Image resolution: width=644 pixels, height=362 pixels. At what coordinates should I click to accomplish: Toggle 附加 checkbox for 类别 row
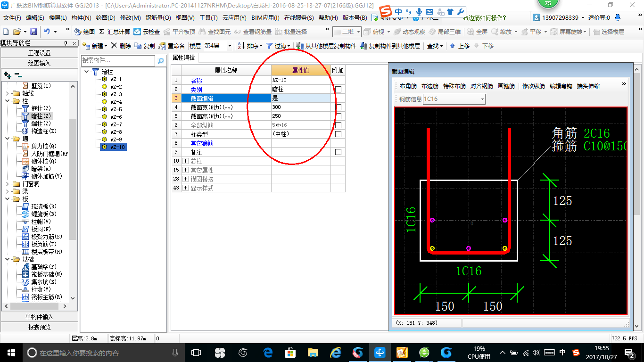338,89
